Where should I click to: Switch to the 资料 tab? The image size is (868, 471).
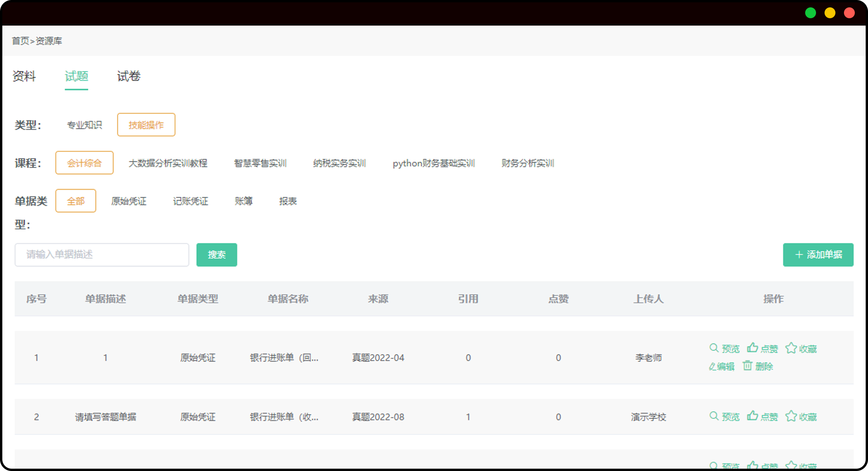click(x=24, y=76)
